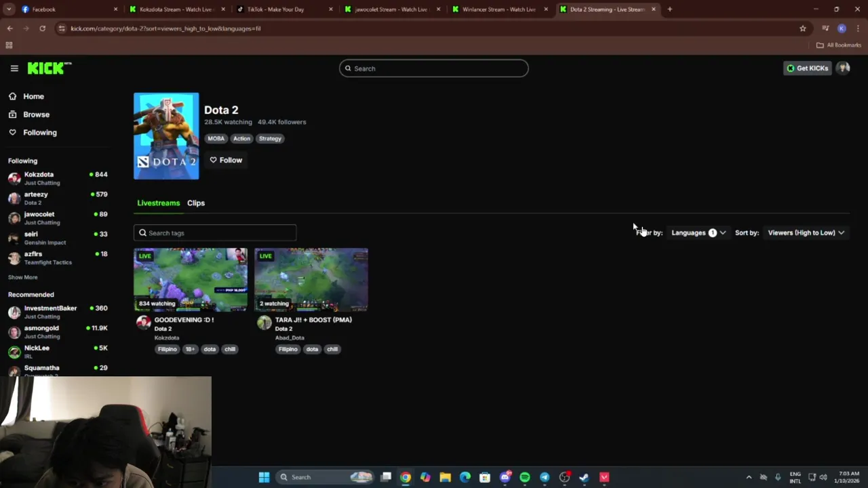This screenshot has width=868, height=488.
Task: Click InvestmentBaker avatar in Recommended
Action: coord(14,312)
